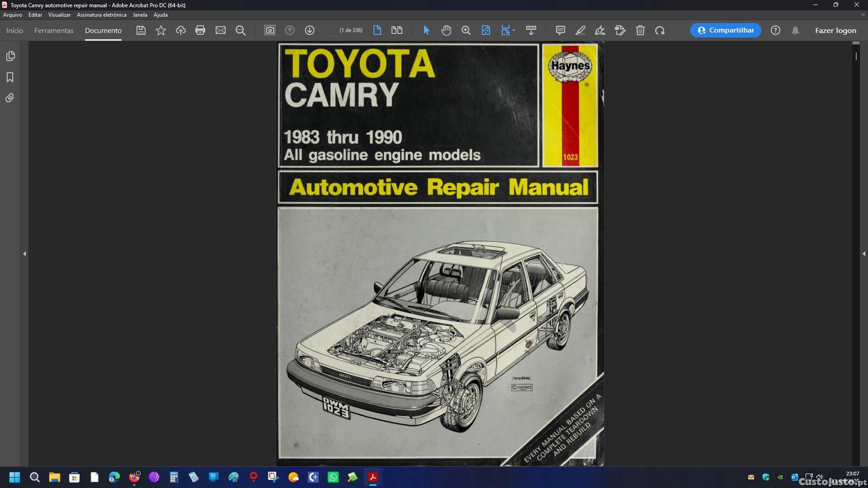Toggle the Bookmarks side panel
The image size is (868, 488).
coord(10,77)
